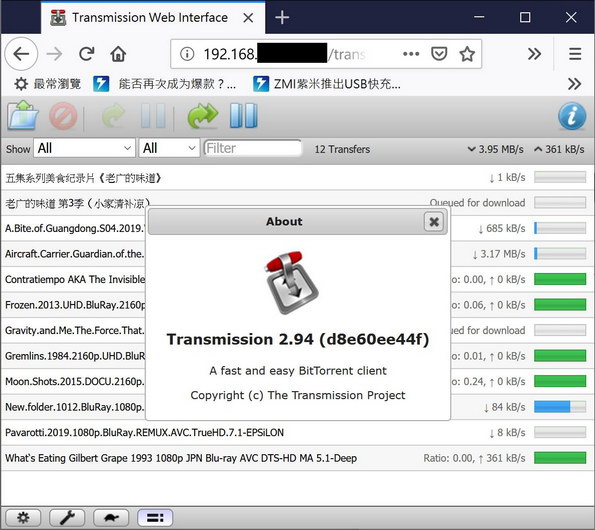Open the second All tracker dropdown
595x530 pixels.
(169, 148)
